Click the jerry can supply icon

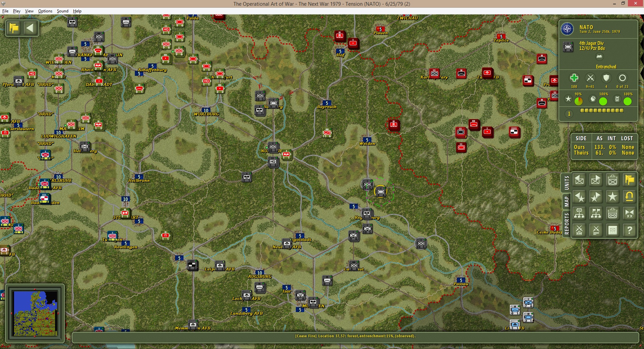(617, 99)
